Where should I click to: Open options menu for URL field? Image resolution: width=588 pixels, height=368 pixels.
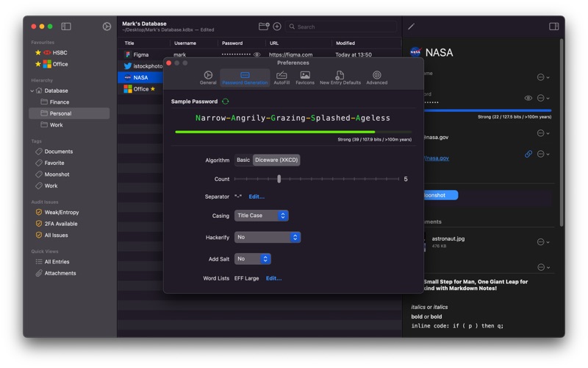(543, 154)
